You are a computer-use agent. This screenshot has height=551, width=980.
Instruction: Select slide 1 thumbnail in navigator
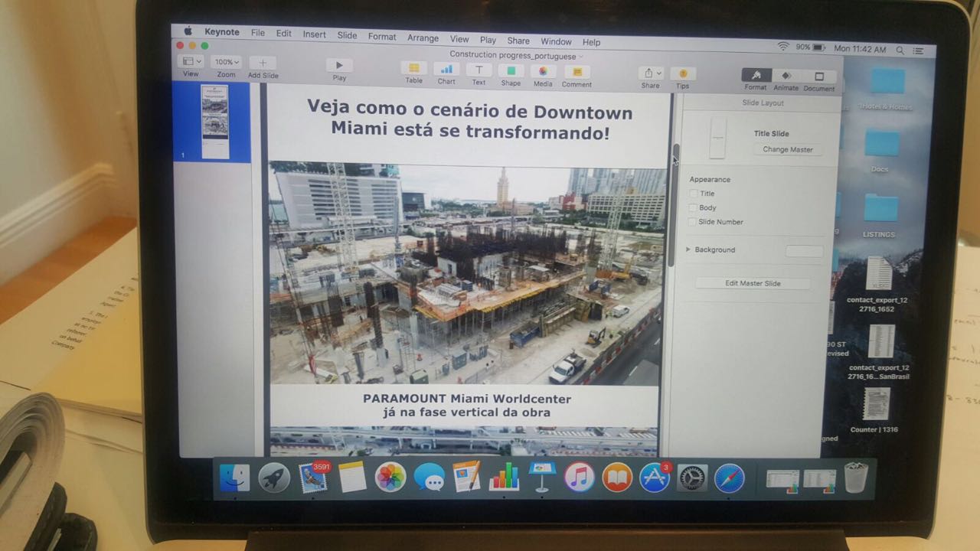pyautogui.click(x=214, y=122)
